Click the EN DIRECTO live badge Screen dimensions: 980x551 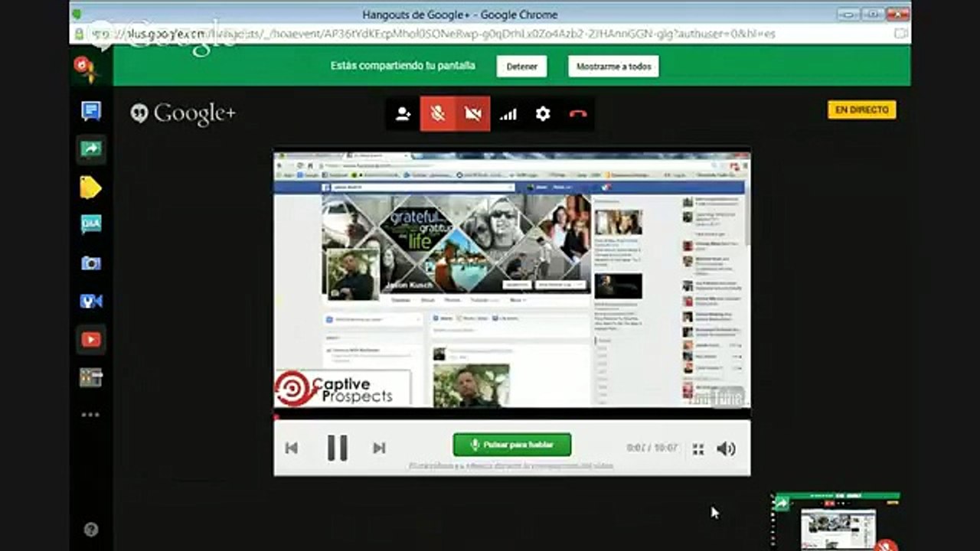(x=862, y=110)
